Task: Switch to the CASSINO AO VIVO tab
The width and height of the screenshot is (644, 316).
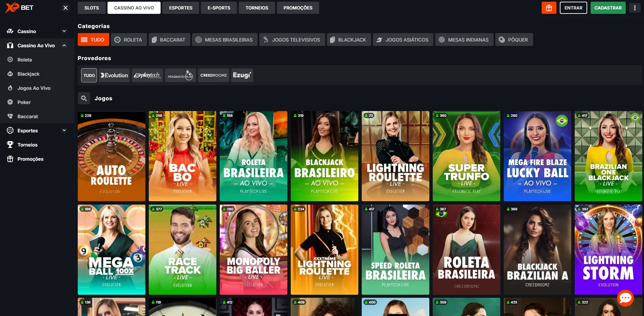Action: point(134,8)
